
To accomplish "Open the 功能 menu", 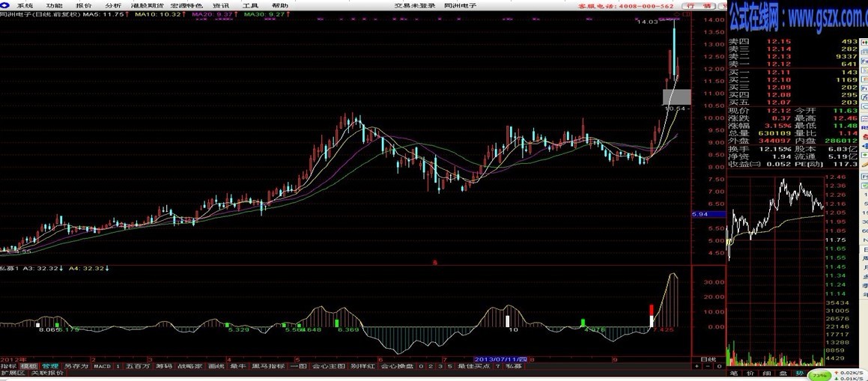I will 54,5.
